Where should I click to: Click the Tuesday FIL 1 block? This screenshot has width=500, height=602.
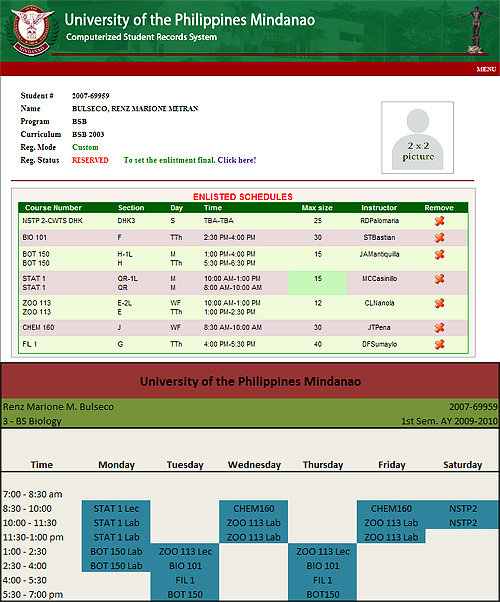pyautogui.click(x=185, y=580)
